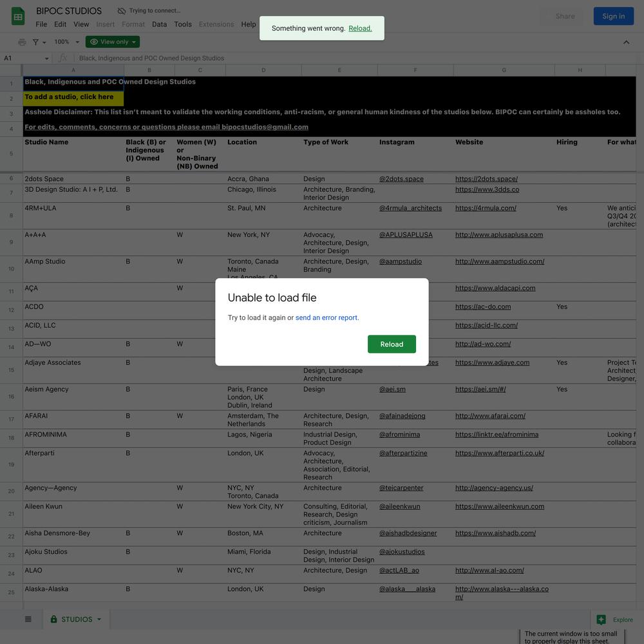Click the formula bar input
The width and height of the screenshot is (644, 644).
[357, 59]
